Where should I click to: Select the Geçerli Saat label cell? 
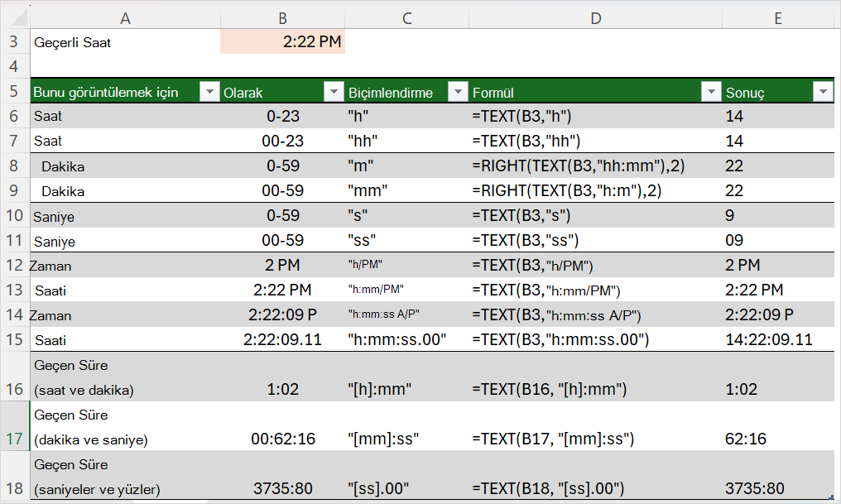pos(125,42)
